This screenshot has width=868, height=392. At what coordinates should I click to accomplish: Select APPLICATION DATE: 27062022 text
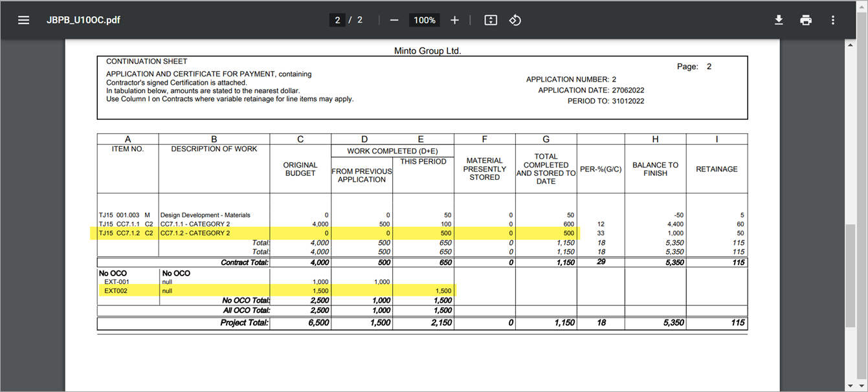coord(591,90)
